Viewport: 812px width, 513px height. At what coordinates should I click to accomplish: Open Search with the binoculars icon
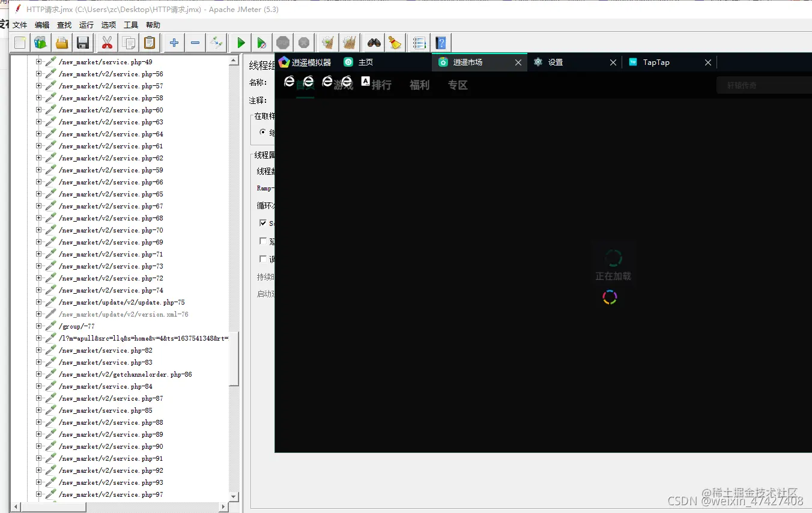(x=374, y=43)
